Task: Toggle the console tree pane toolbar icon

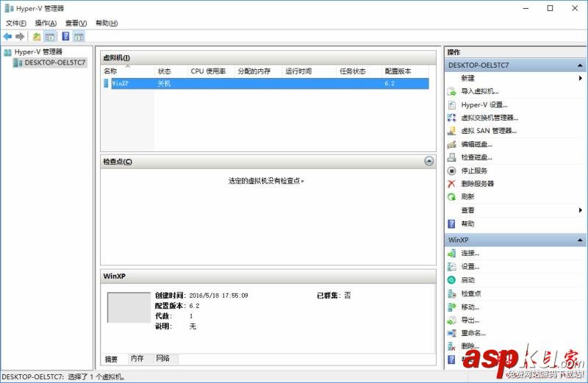Action: coord(49,36)
